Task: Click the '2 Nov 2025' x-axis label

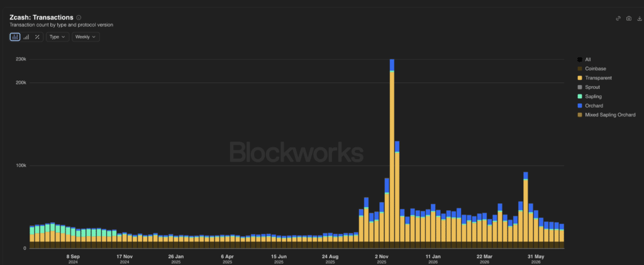Action: [382, 259]
